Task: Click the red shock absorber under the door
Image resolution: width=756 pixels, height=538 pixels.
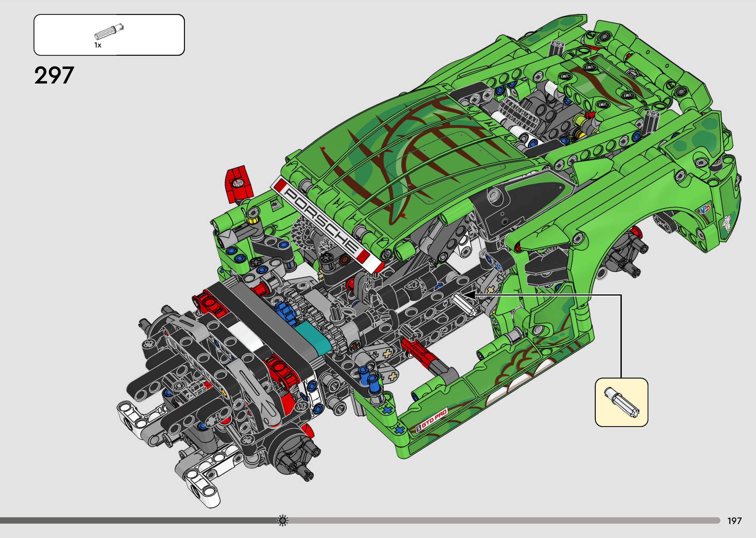Action: tap(418, 352)
